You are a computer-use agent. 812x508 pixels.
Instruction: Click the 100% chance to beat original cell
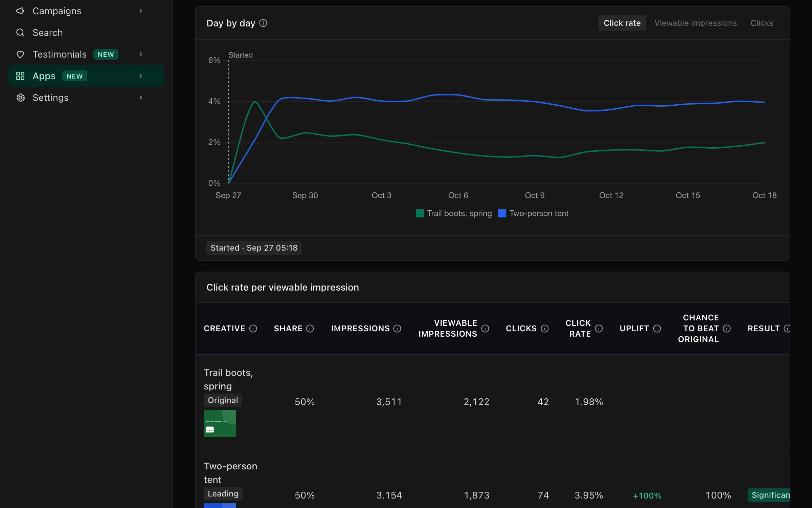point(718,495)
